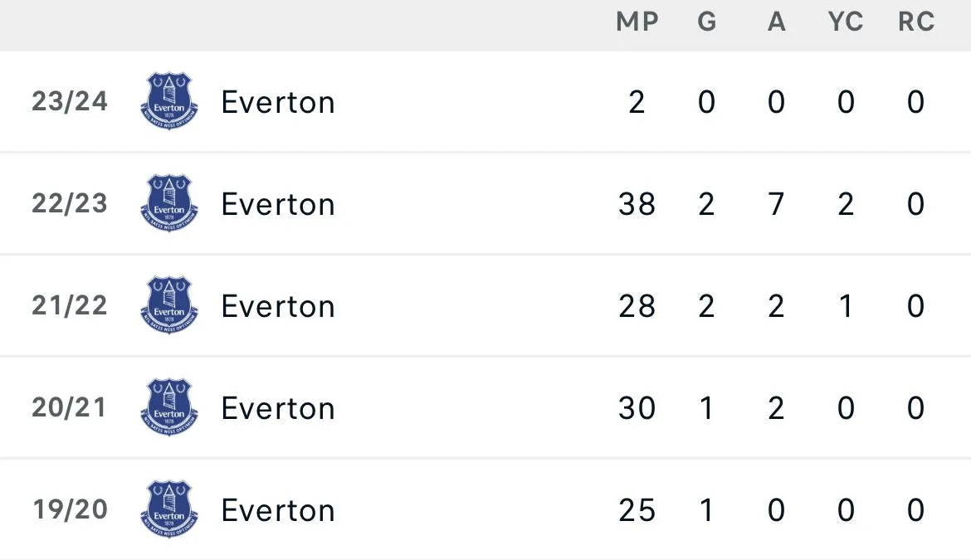Click the 7 assists value in 22/23 row
Screen dimensions: 971x560
(776, 204)
